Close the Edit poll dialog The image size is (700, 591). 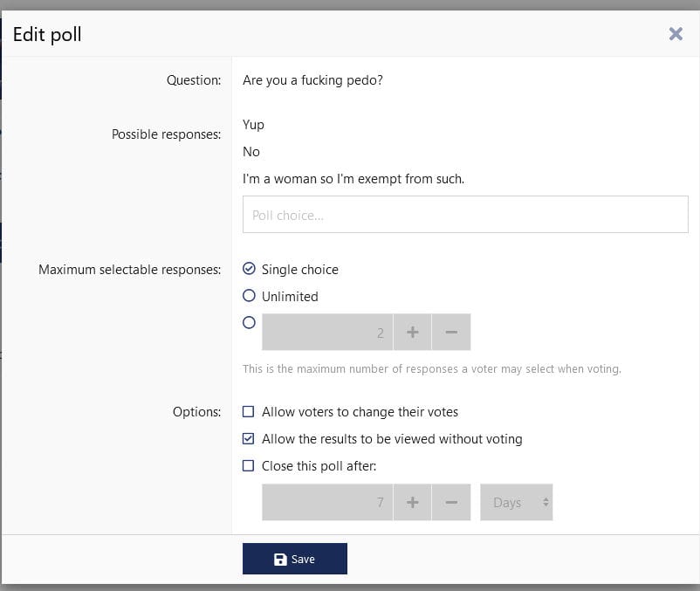pos(675,33)
